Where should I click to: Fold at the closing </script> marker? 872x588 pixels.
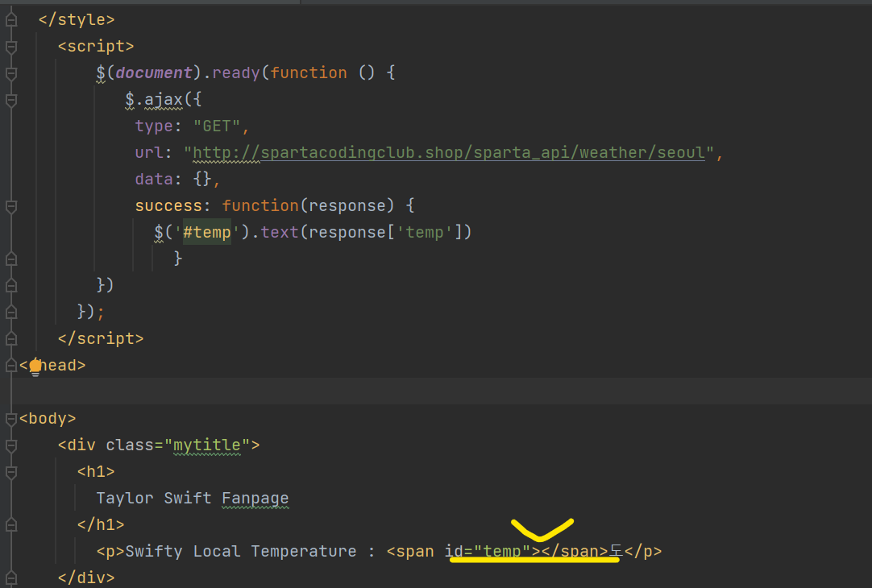coord(10,339)
